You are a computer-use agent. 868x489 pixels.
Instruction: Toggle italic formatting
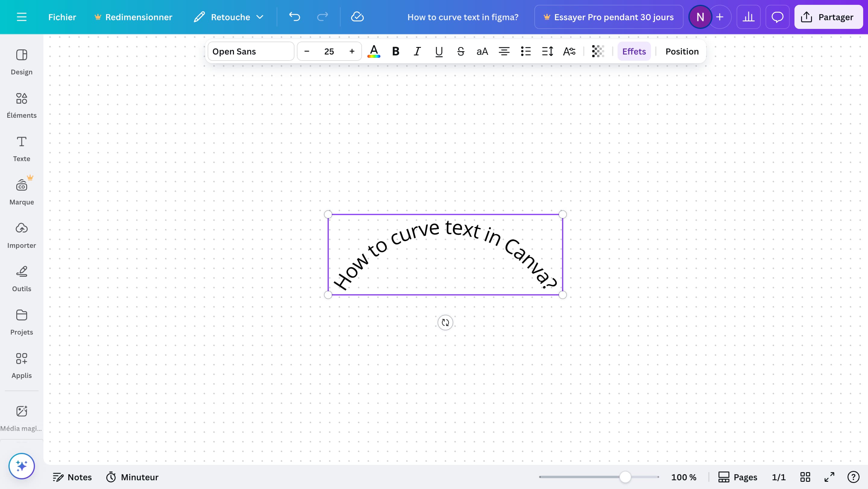tap(417, 51)
